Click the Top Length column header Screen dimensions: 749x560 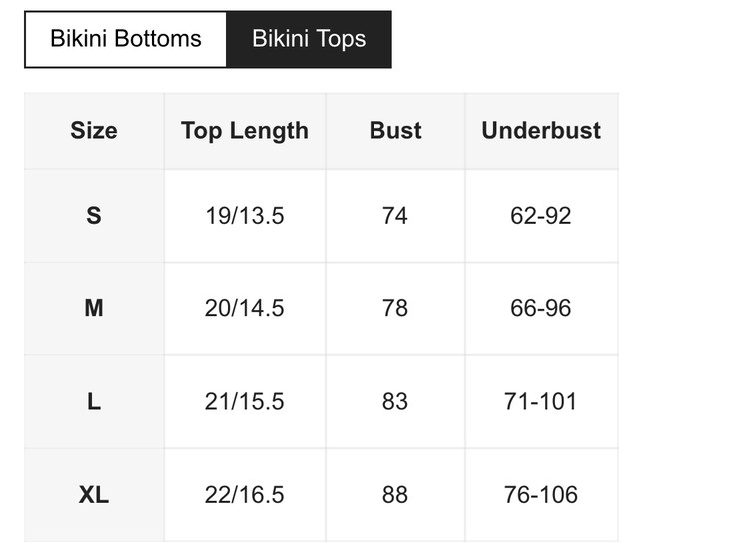[x=245, y=131]
